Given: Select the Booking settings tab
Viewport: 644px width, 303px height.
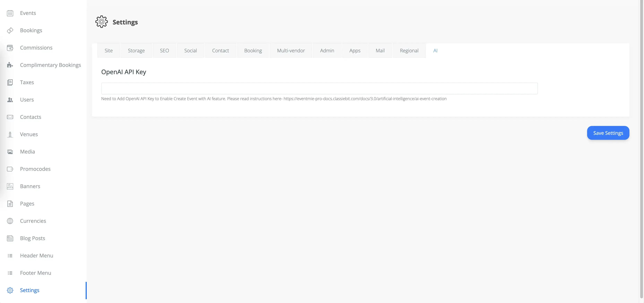Looking at the screenshot, I should coord(253,50).
